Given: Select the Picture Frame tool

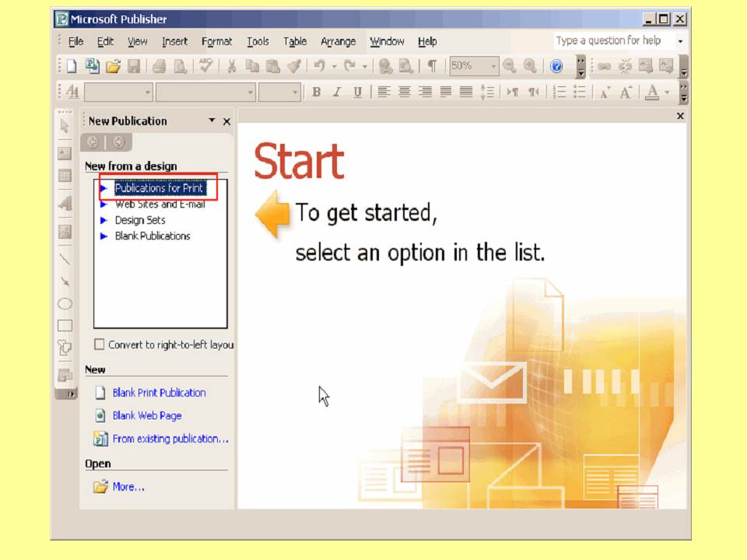Looking at the screenshot, I should (65, 232).
